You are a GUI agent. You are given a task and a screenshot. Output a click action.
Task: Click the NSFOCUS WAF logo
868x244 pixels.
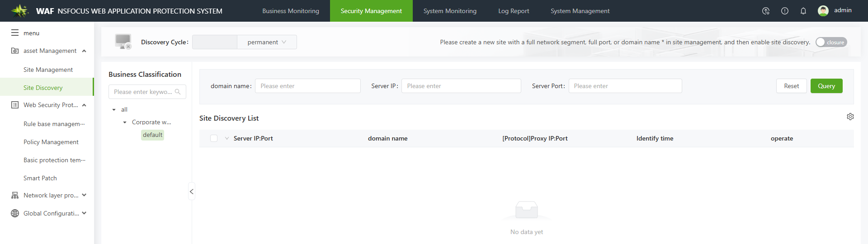(19, 11)
